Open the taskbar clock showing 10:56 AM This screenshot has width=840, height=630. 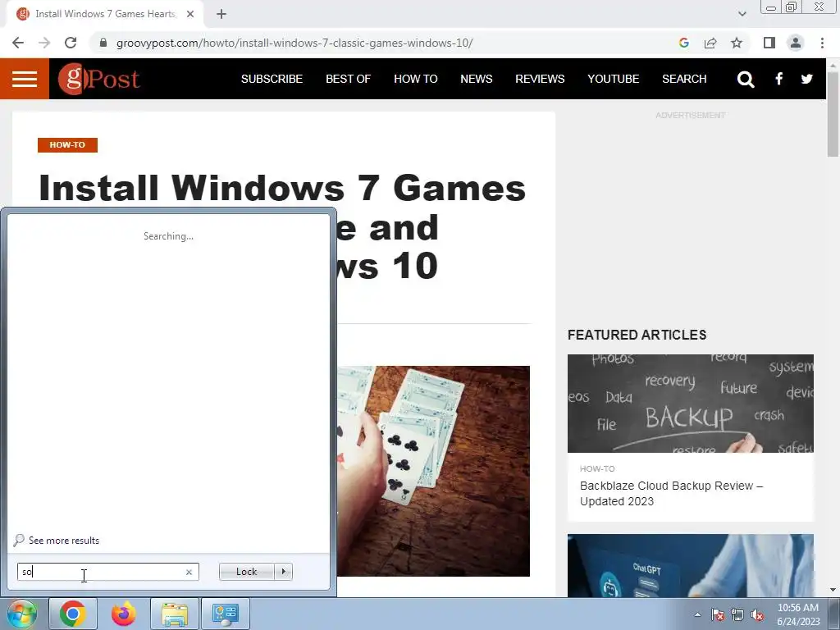click(x=798, y=614)
